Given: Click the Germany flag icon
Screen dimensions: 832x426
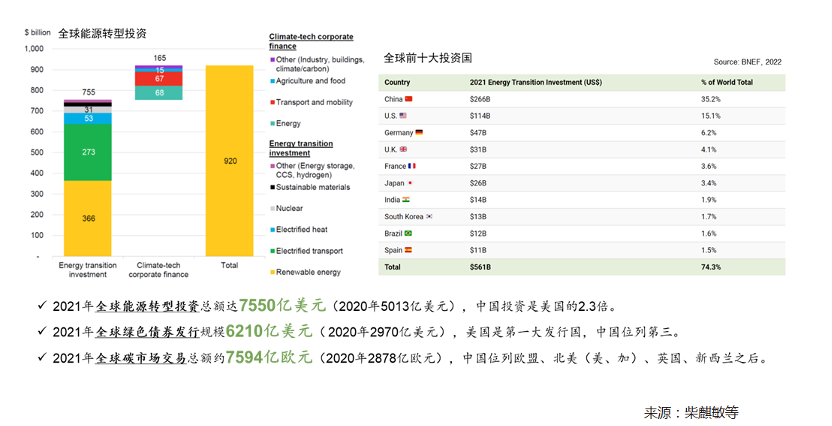Looking at the screenshot, I should (418, 132).
